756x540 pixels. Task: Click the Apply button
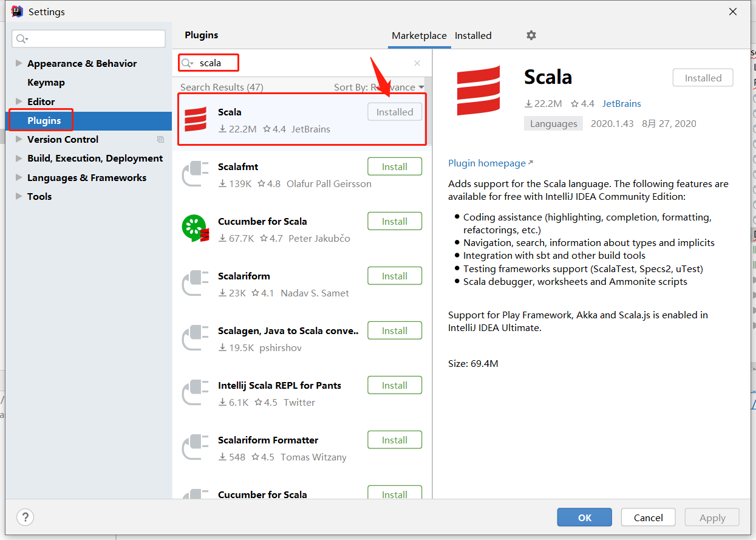coord(712,517)
